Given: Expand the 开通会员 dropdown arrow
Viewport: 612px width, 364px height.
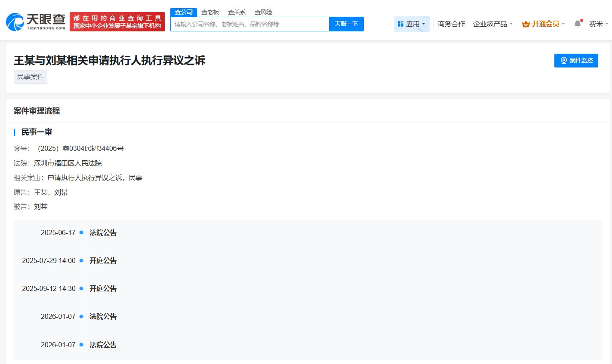Looking at the screenshot, I should pyautogui.click(x=563, y=24).
